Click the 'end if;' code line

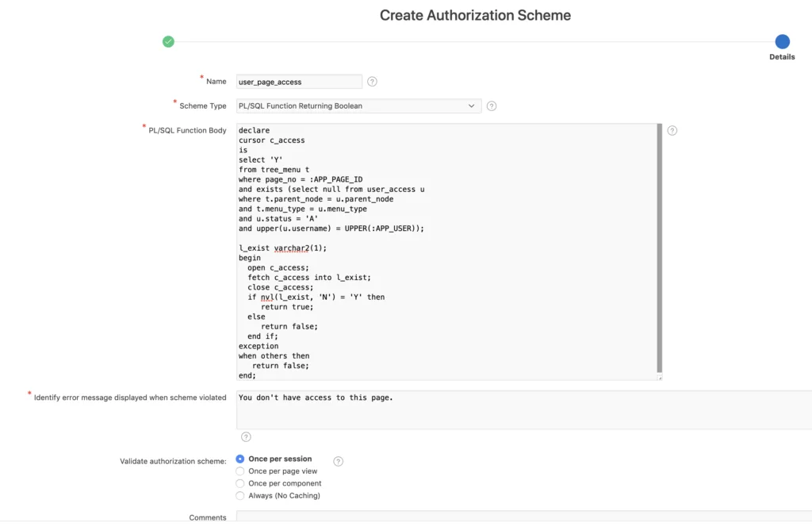click(262, 336)
